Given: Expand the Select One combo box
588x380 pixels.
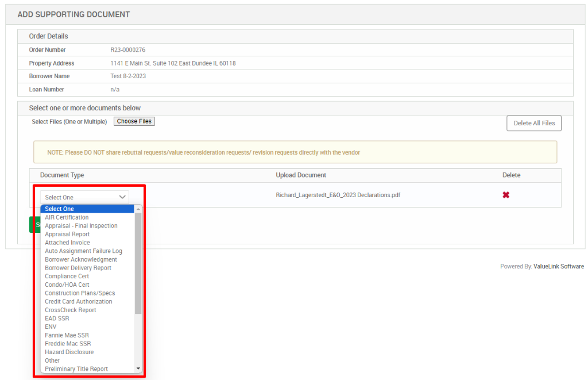Looking at the screenshot, I should click(x=83, y=197).
